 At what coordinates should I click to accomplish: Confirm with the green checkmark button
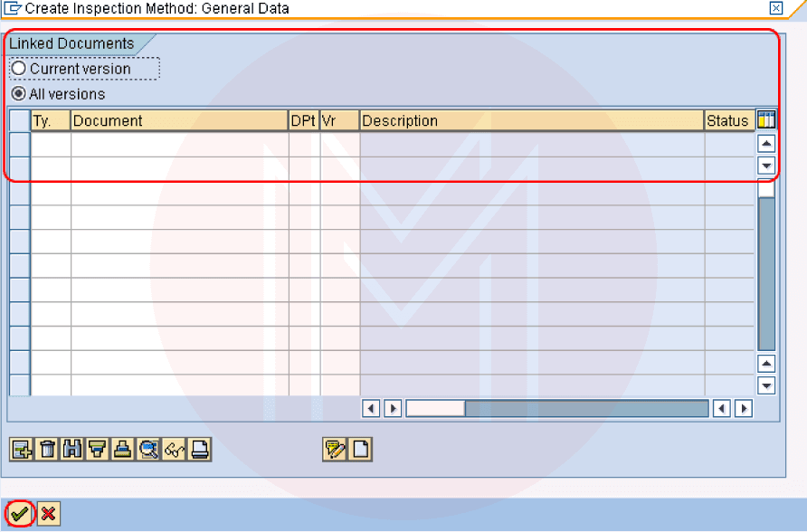20,514
